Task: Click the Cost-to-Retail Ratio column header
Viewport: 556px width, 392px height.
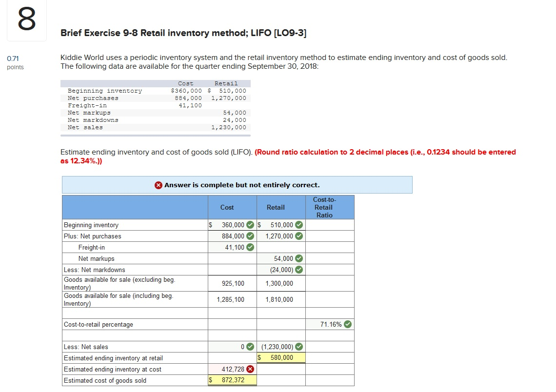Action: tap(324, 207)
